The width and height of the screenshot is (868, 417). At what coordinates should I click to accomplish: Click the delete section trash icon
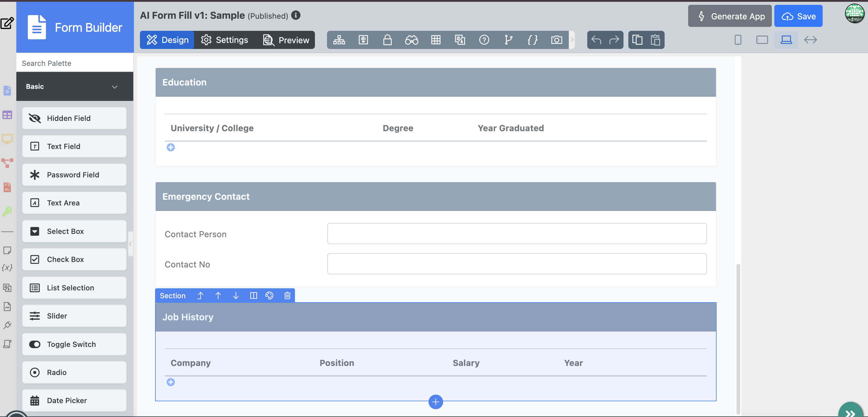pos(287,296)
